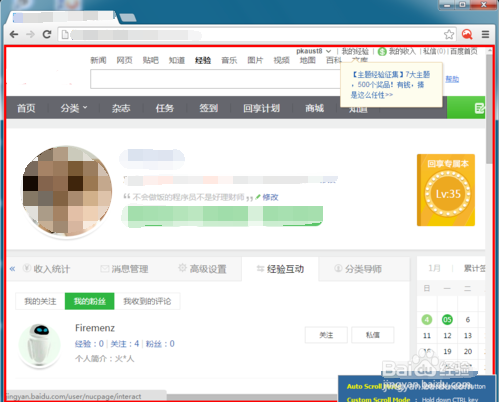Click the horizontal scrollbar at page bottom

pos(252,397)
